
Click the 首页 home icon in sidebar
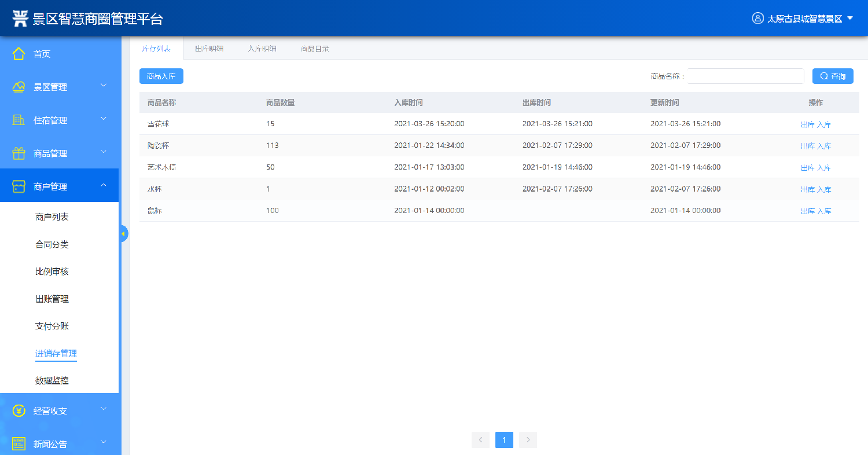19,54
